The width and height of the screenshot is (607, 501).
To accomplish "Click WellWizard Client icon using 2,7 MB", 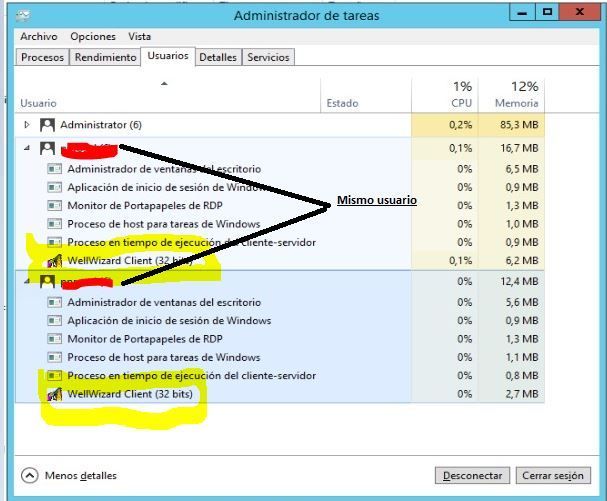I will point(55,394).
